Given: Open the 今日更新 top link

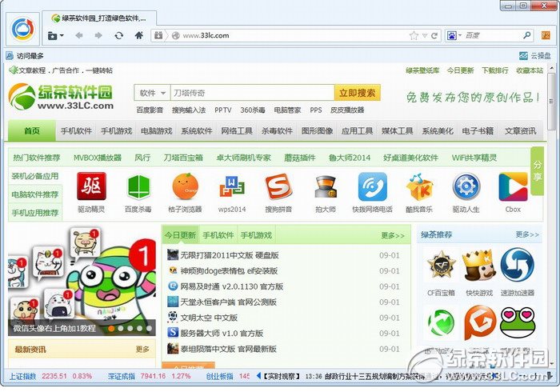Looking at the screenshot, I should (460, 70).
